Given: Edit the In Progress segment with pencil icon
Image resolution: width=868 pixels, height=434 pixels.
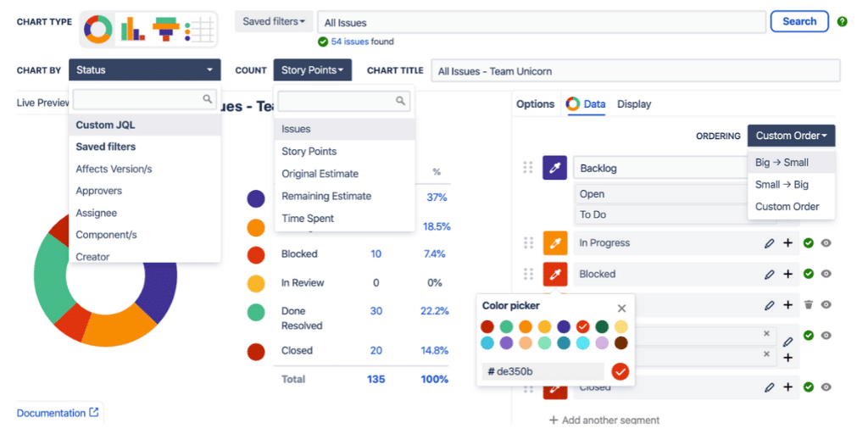Looking at the screenshot, I should point(769,243).
